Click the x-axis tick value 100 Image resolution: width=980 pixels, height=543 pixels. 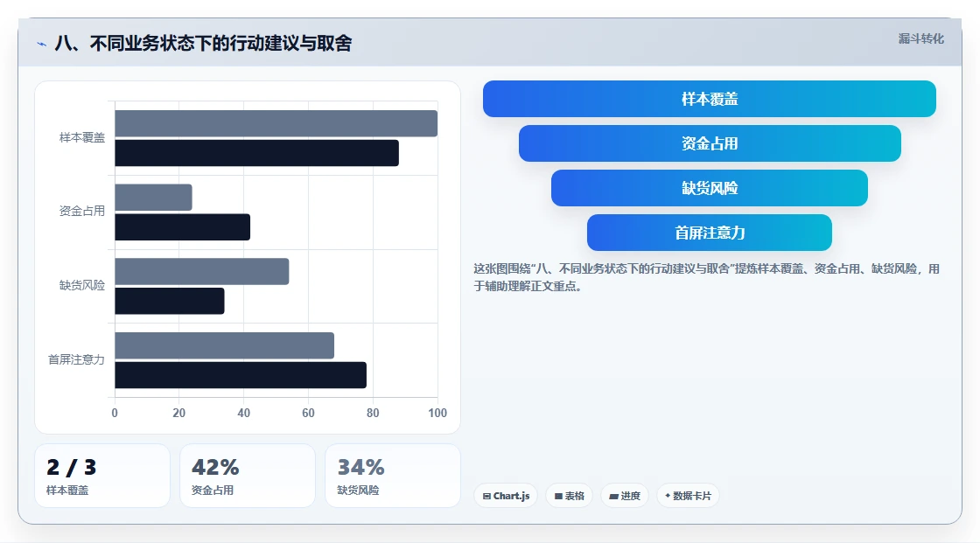coord(437,413)
